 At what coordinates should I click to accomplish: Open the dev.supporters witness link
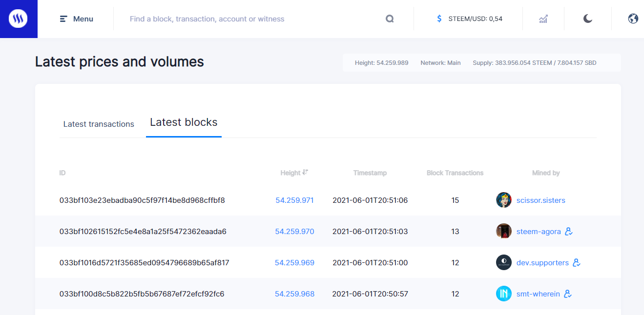click(x=542, y=263)
